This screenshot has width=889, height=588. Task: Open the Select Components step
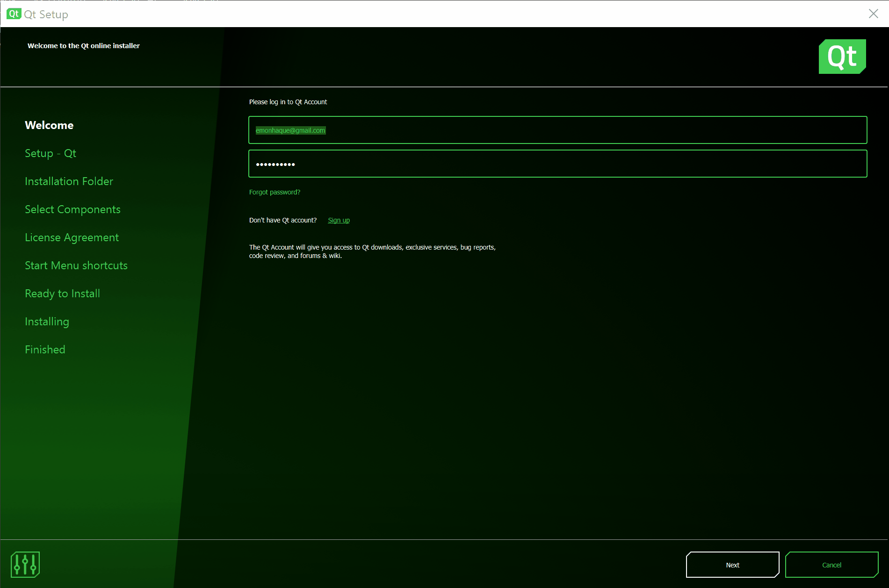[72, 209]
